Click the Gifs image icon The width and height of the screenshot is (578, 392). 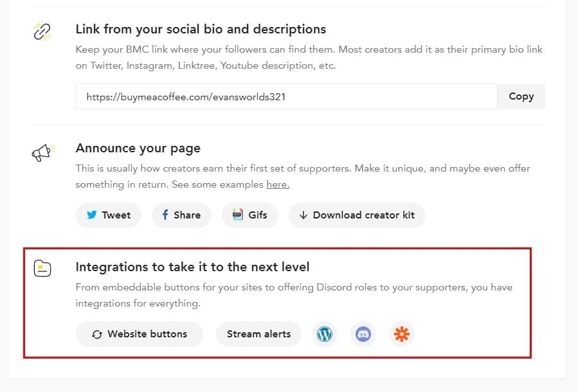coord(238,215)
